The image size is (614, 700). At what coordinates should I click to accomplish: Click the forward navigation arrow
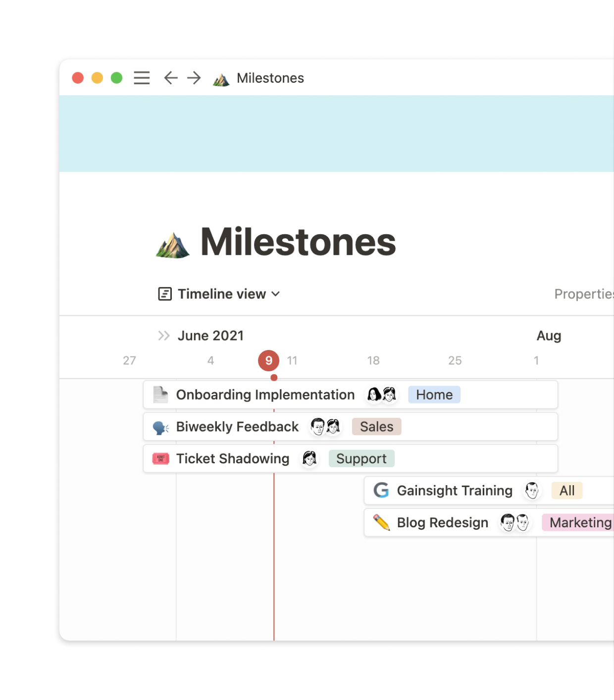click(194, 78)
